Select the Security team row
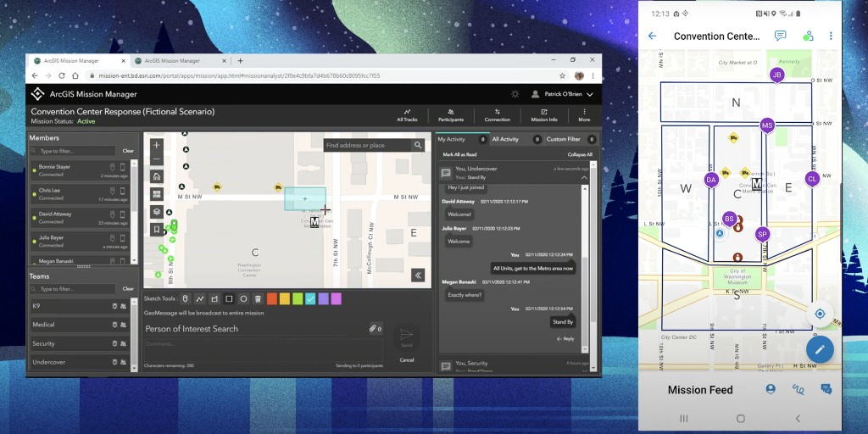Image resolution: width=868 pixels, height=434 pixels. tap(79, 343)
